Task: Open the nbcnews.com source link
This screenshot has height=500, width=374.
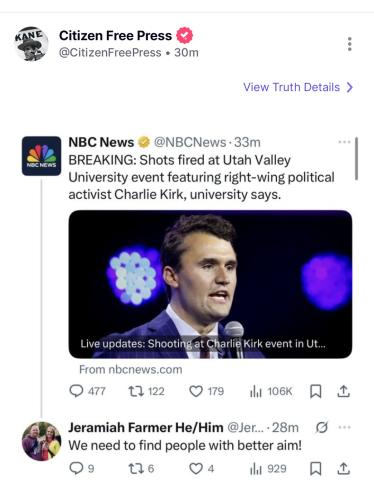Action: (131, 370)
